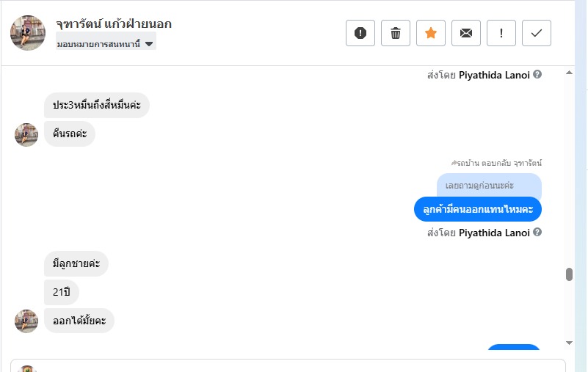Viewport: 588px width, 372px height.
Task: Mark conversation done with the checkmark icon
Action: pyautogui.click(x=537, y=33)
